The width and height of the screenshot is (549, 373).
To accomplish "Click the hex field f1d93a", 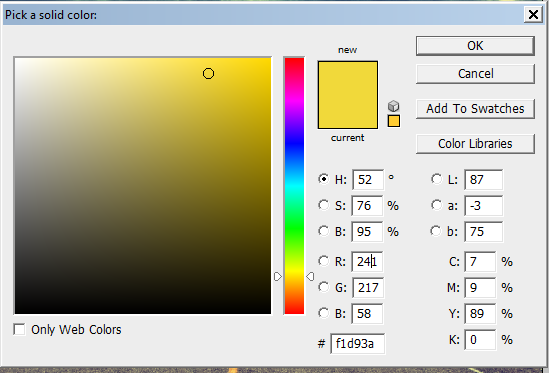I will [x=357, y=344].
